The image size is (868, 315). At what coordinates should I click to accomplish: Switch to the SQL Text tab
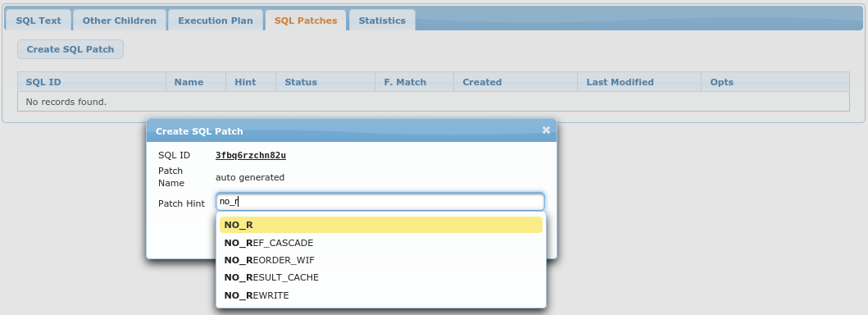tap(39, 21)
